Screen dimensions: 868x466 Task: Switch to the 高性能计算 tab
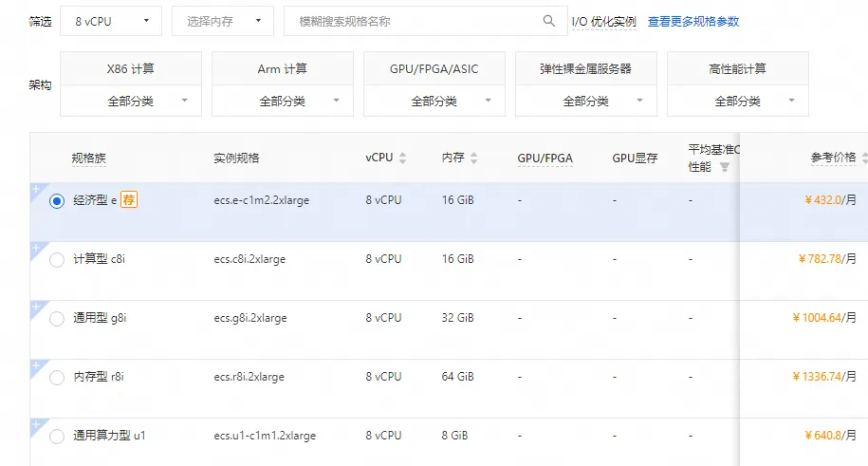coord(737,68)
